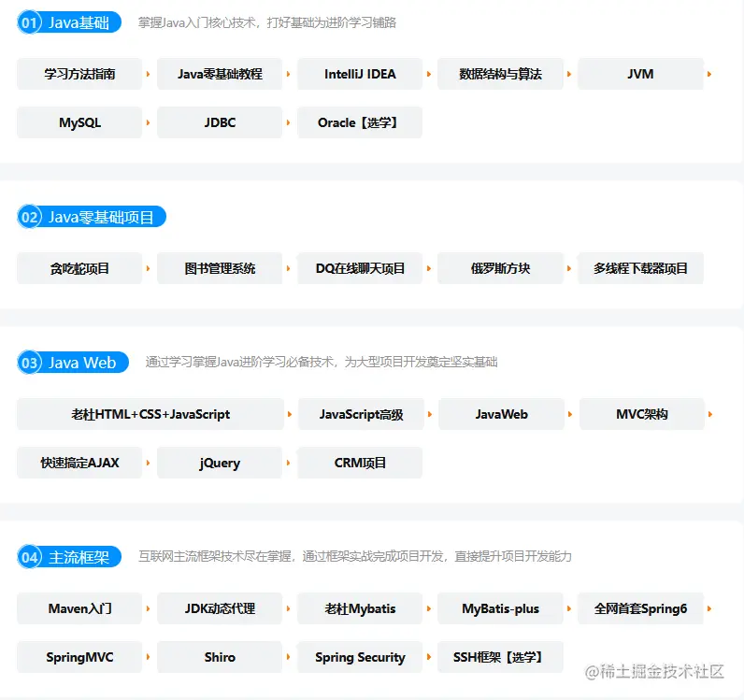
Task: Open the MySQL course
Action: click(x=79, y=122)
